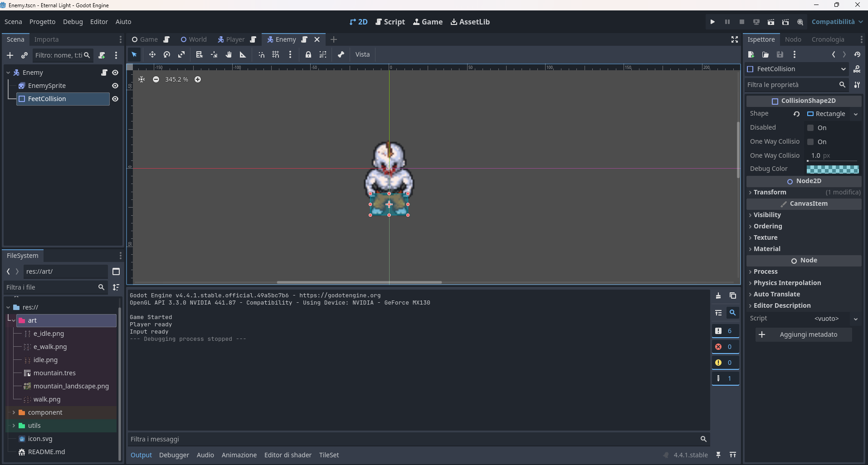Enable One Way Collision checkbox

click(810, 142)
